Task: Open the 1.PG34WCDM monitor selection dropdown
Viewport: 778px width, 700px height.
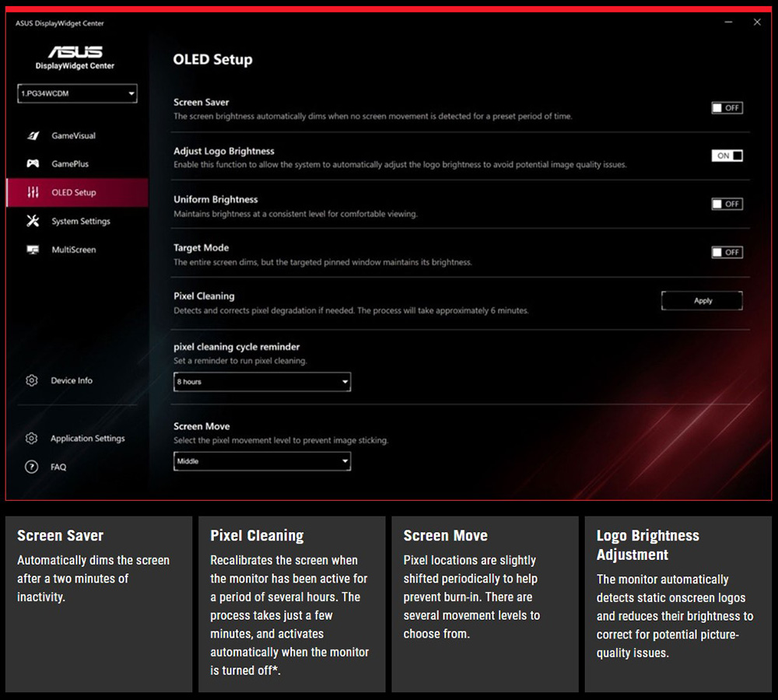Action: point(76,93)
